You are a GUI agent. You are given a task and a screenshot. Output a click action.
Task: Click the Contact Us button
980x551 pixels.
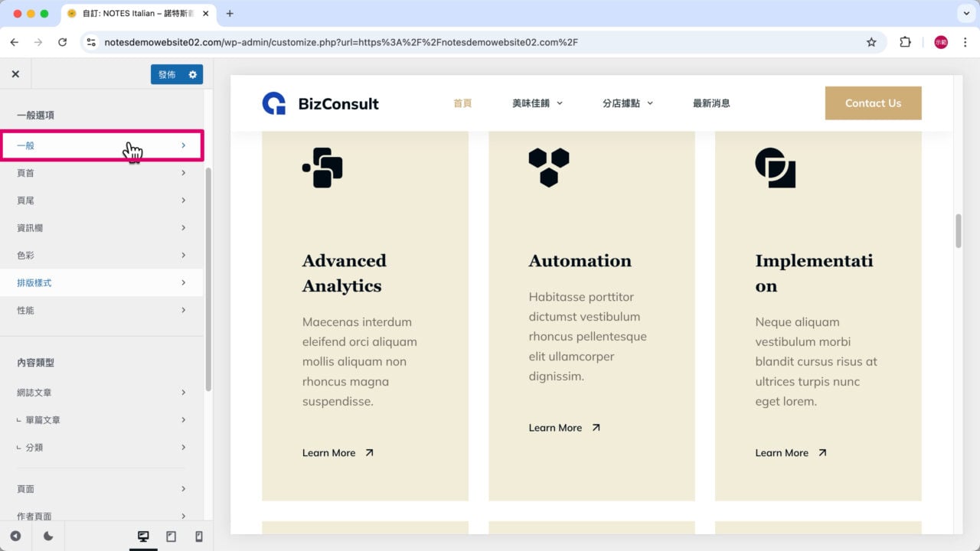pos(873,103)
